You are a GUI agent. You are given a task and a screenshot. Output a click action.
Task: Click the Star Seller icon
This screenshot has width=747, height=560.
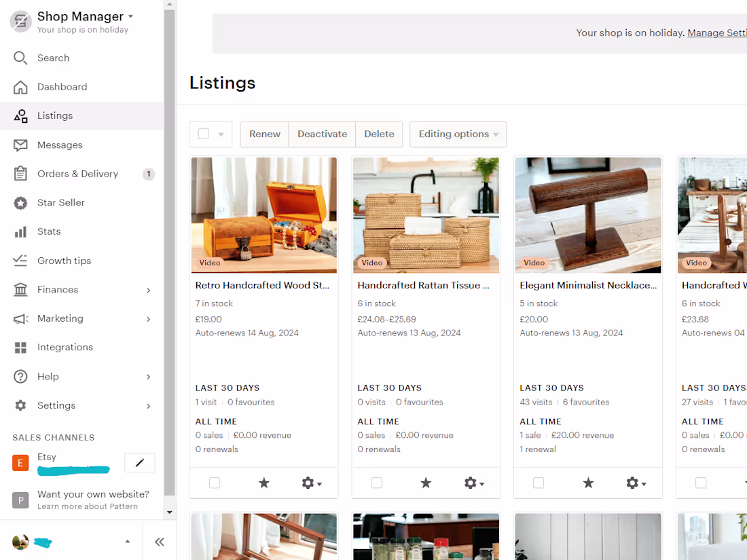[x=20, y=202]
